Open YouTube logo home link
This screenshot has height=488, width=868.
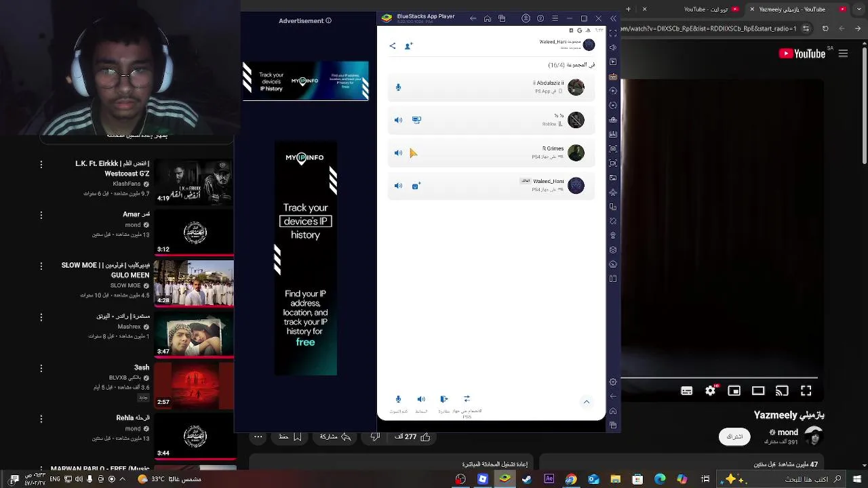tap(802, 54)
